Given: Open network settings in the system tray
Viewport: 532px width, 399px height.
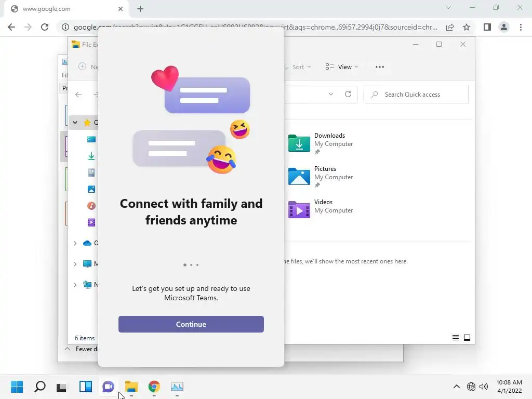Looking at the screenshot, I should [x=471, y=387].
